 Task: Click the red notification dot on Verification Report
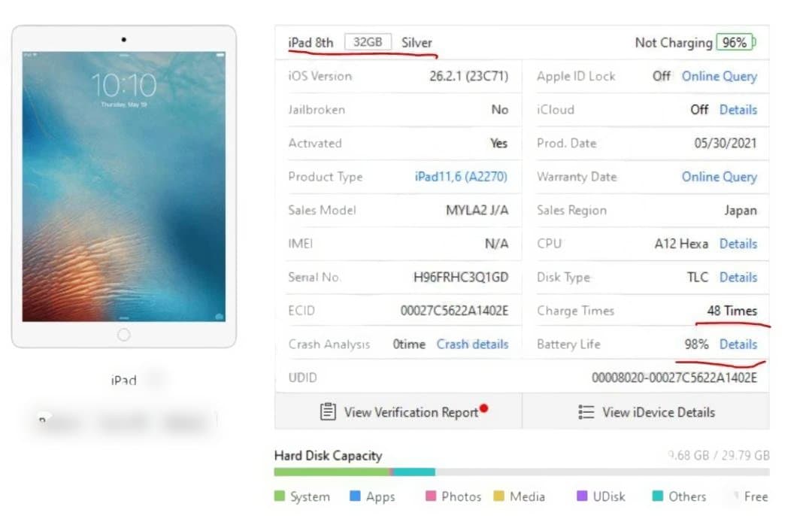point(484,407)
